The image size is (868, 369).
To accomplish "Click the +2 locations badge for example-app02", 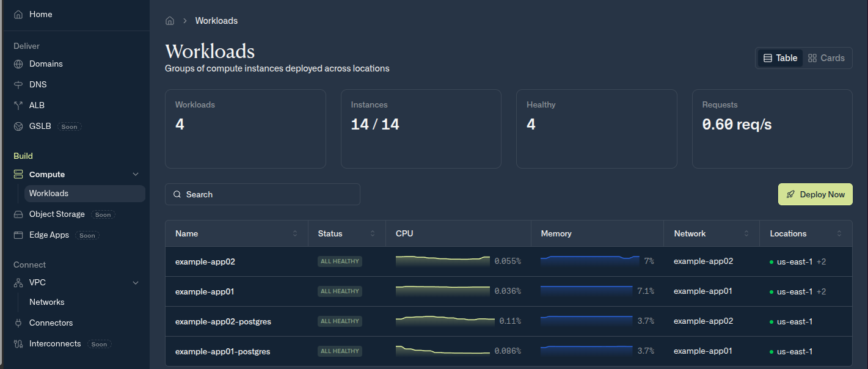I will point(821,261).
